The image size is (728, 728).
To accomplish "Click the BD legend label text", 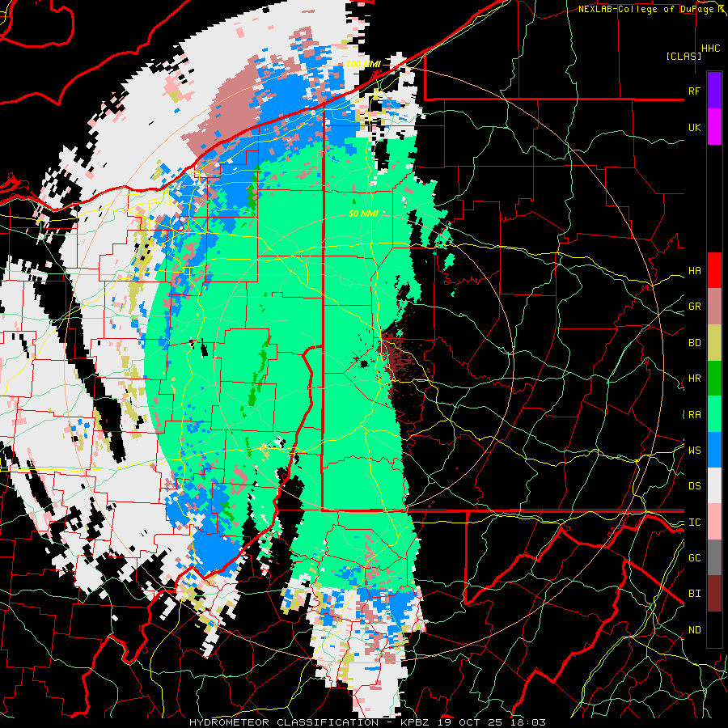I will coord(694,343).
